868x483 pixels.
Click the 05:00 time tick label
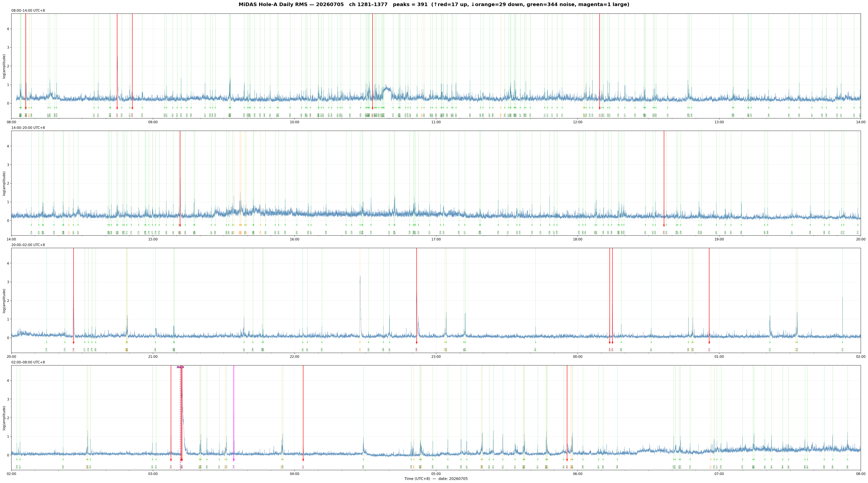point(436,474)
